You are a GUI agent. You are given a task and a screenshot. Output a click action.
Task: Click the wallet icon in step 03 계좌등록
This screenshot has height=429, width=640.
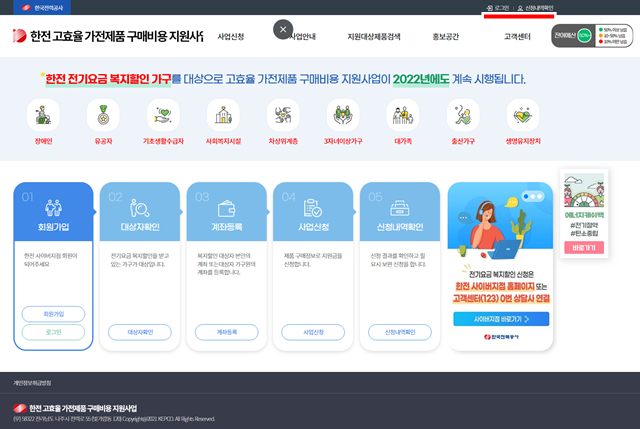click(x=227, y=209)
